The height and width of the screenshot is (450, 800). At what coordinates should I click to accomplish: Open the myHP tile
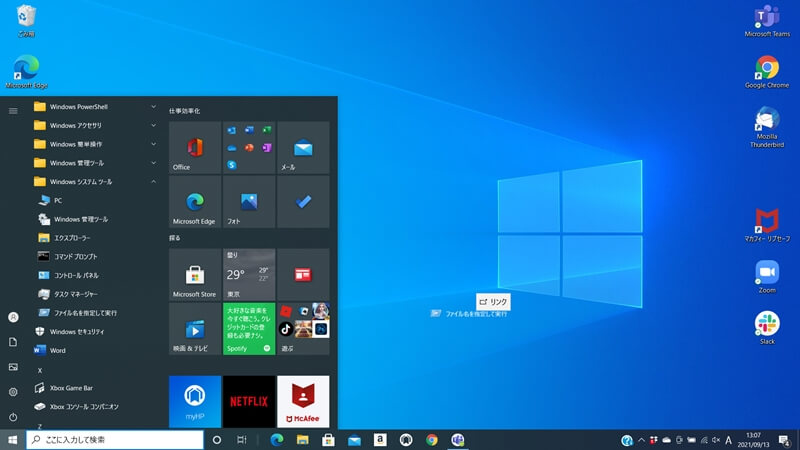pyautogui.click(x=195, y=402)
